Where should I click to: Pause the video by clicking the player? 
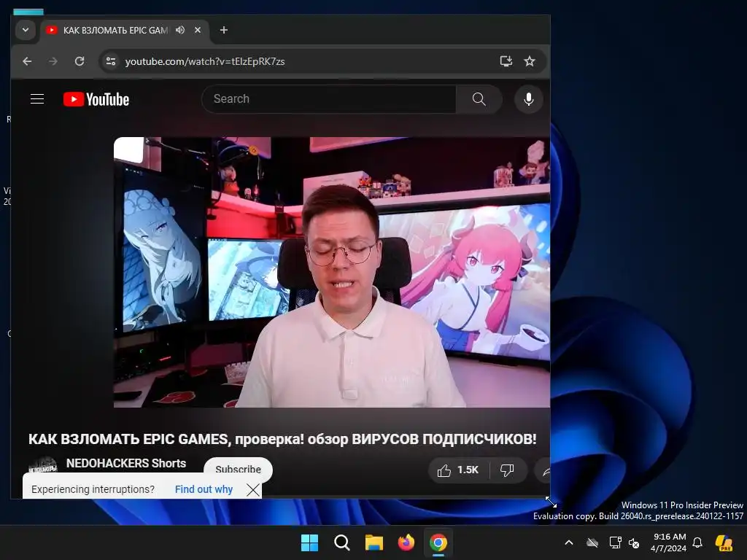(x=332, y=272)
